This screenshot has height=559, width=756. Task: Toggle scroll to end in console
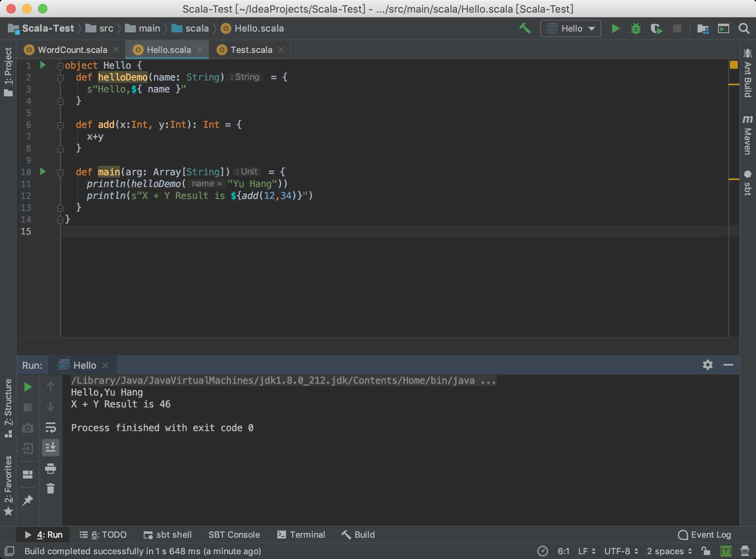pos(51,448)
